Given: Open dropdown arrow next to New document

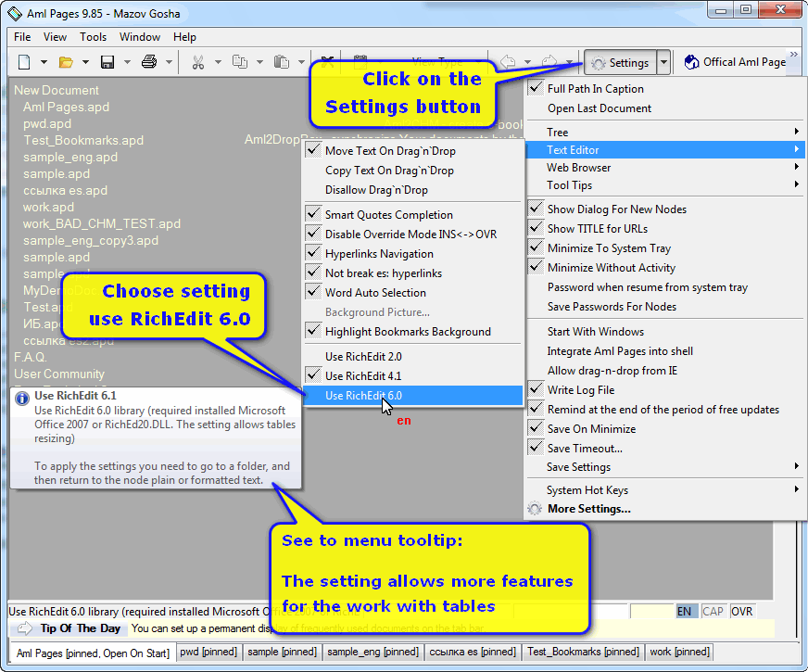Looking at the screenshot, I should click(44, 62).
